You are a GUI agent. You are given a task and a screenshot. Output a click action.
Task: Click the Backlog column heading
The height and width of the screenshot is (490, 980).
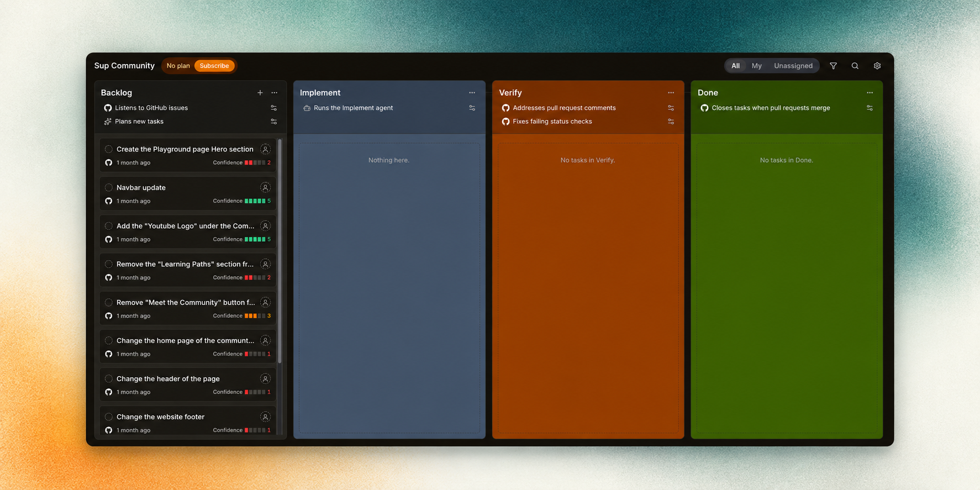[x=117, y=93]
